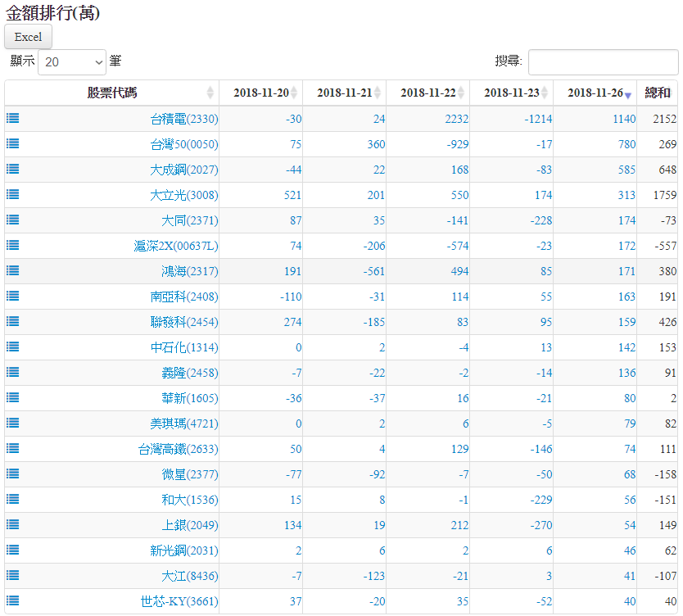Open the 南亞科(2408) stock link

coord(184,297)
